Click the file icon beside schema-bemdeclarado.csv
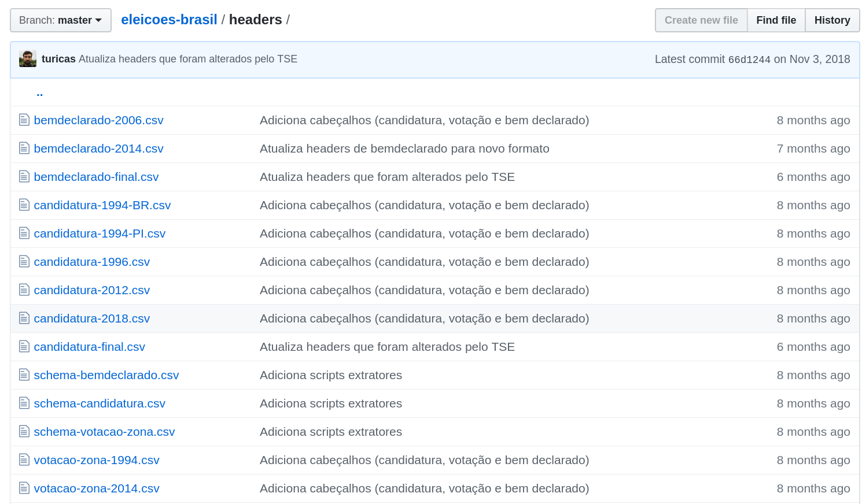This screenshot has height=504, width=862. [x=24, y=375]
